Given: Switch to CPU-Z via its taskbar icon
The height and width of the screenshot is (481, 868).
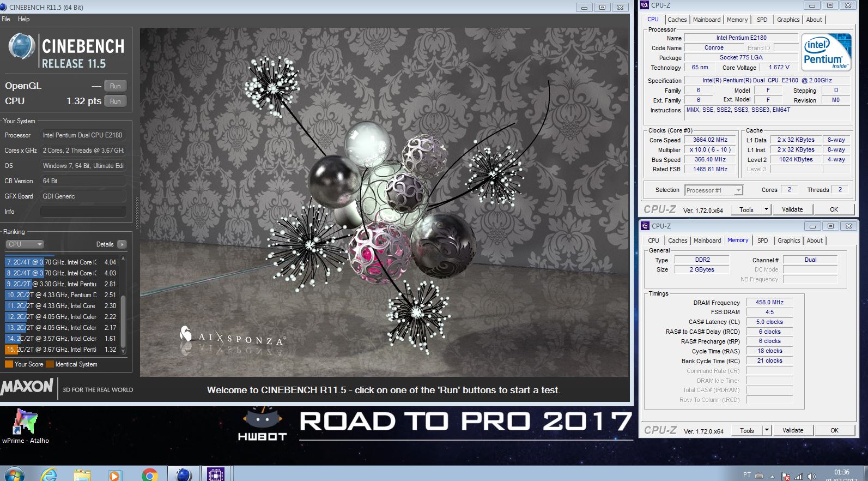Looking at the screenshot, I should (x=216, y=474).
